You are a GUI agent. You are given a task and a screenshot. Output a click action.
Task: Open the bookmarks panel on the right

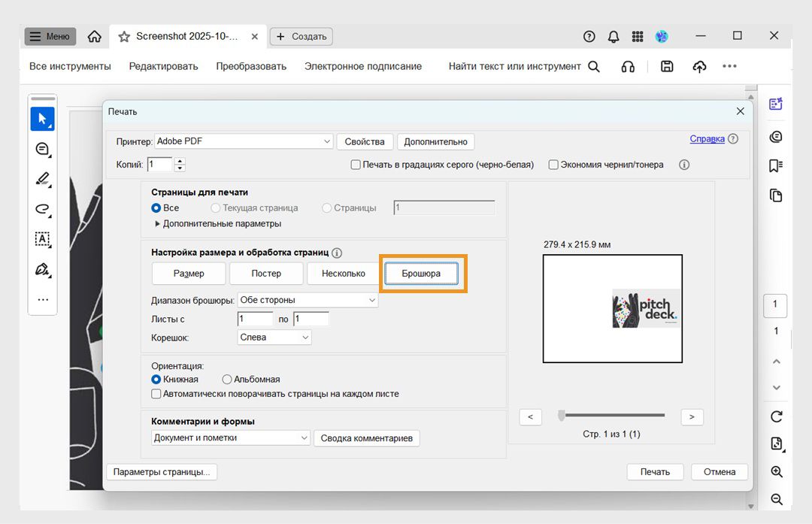pos(776,167)
